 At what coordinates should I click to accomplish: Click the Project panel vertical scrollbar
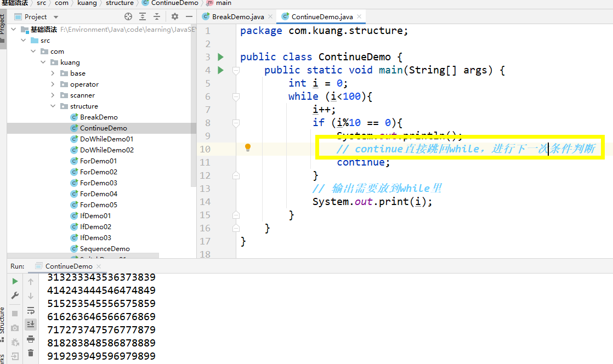point(194,106)
